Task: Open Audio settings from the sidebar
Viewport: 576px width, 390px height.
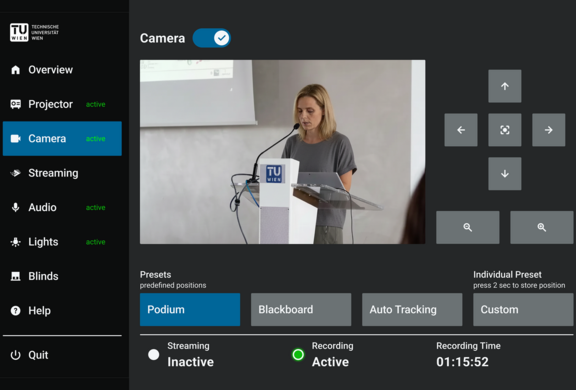Action: pos(62,207)
